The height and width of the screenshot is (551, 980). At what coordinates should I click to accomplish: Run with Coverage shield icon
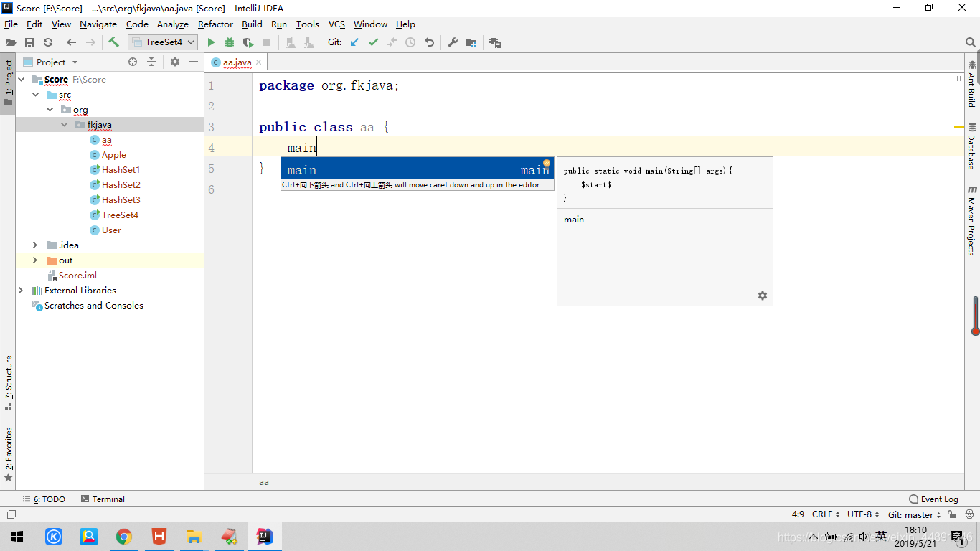coord(248,42)
